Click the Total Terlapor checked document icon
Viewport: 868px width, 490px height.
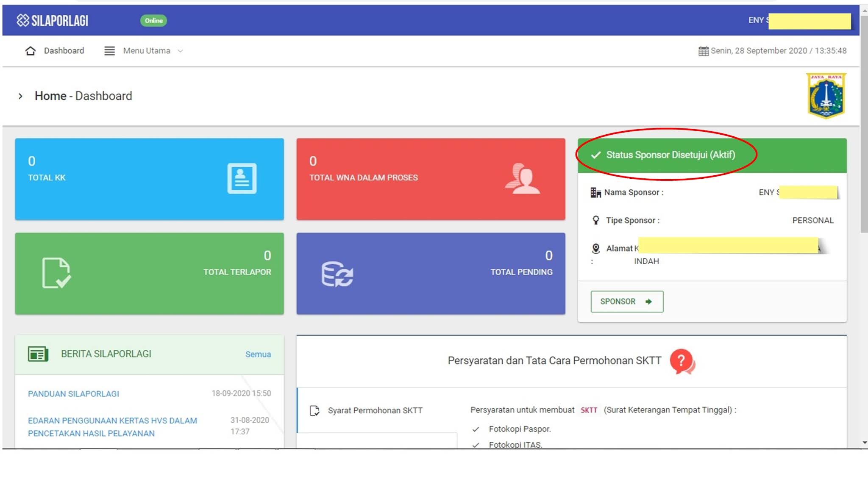coord(56,273)
